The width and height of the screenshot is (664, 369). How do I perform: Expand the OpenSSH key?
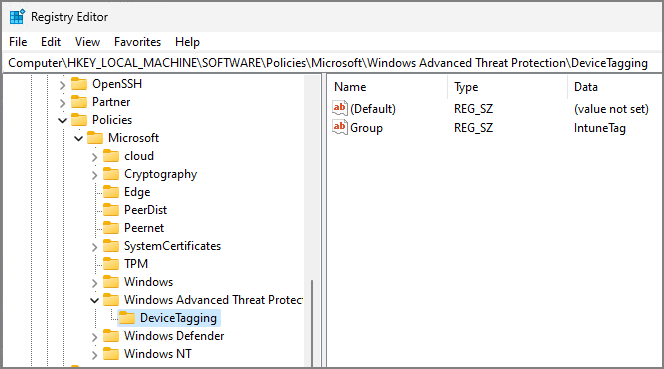click(x=62, y=85)
